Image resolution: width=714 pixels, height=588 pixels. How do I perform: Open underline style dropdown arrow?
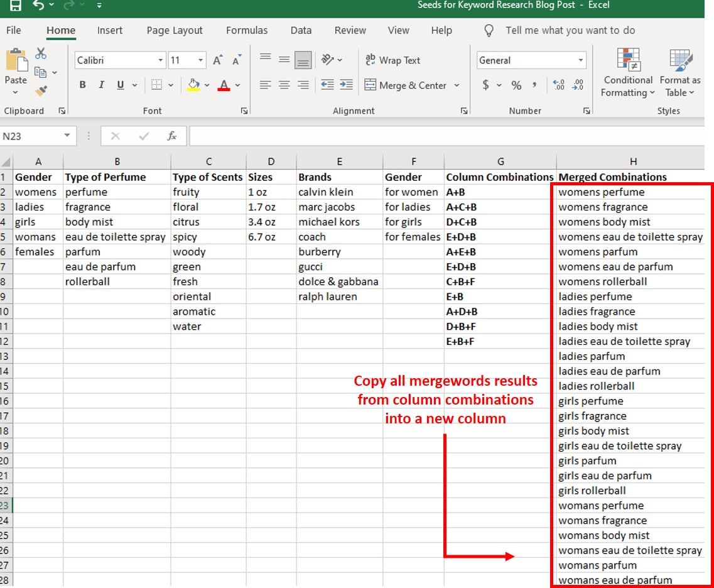[x=135, y=85]
